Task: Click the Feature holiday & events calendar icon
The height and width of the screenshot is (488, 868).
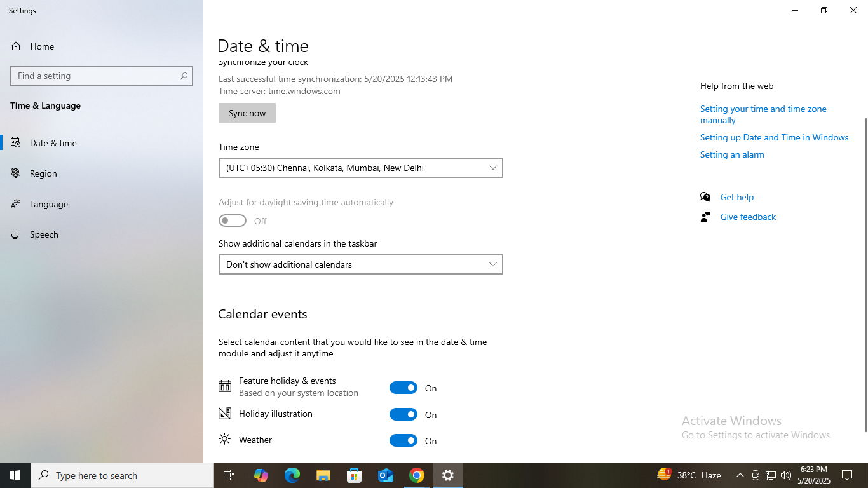Action: coord(225,386)
